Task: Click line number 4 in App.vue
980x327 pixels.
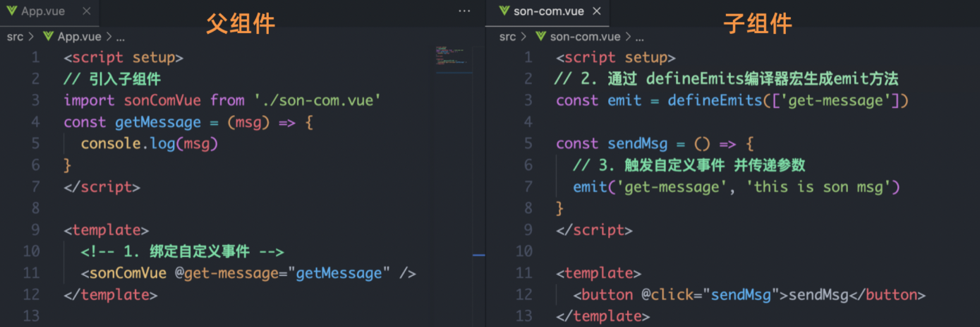Action: tap(36, 122)
